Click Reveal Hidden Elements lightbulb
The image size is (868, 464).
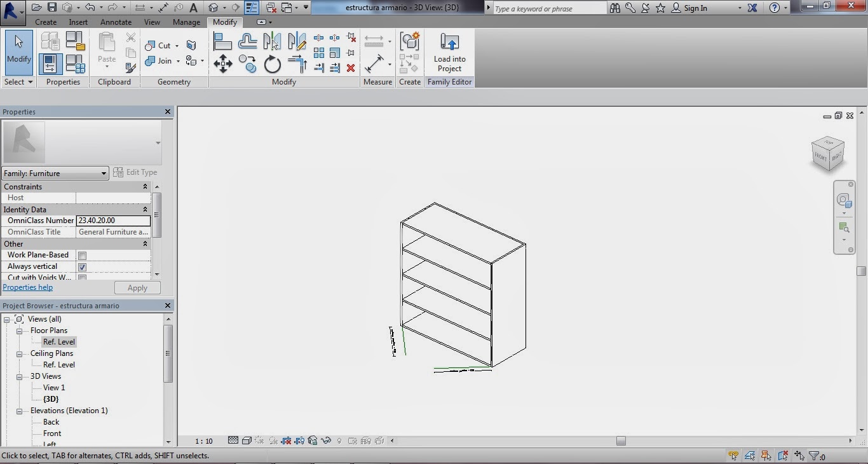pyautogui.click(x=339, y=440)
